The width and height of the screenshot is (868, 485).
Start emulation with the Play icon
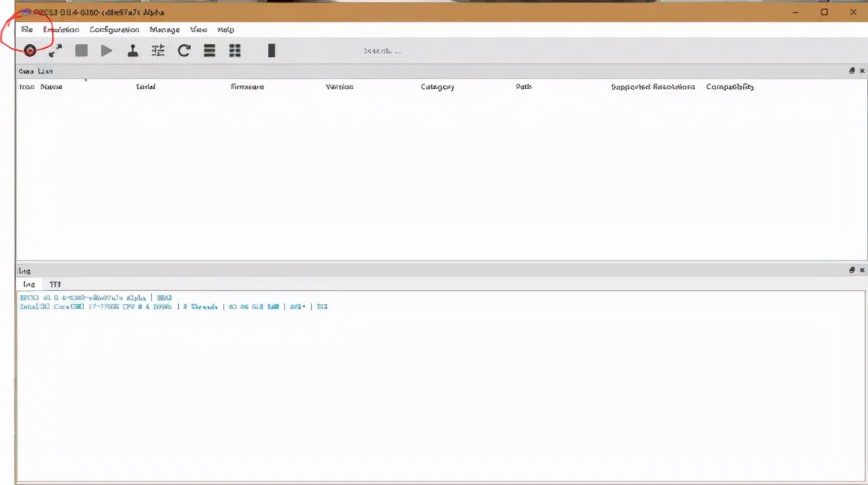click(107, 51)
